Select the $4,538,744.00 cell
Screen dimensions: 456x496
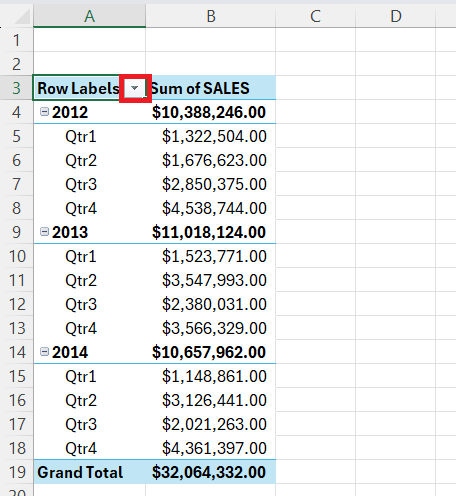pos(211,208)
